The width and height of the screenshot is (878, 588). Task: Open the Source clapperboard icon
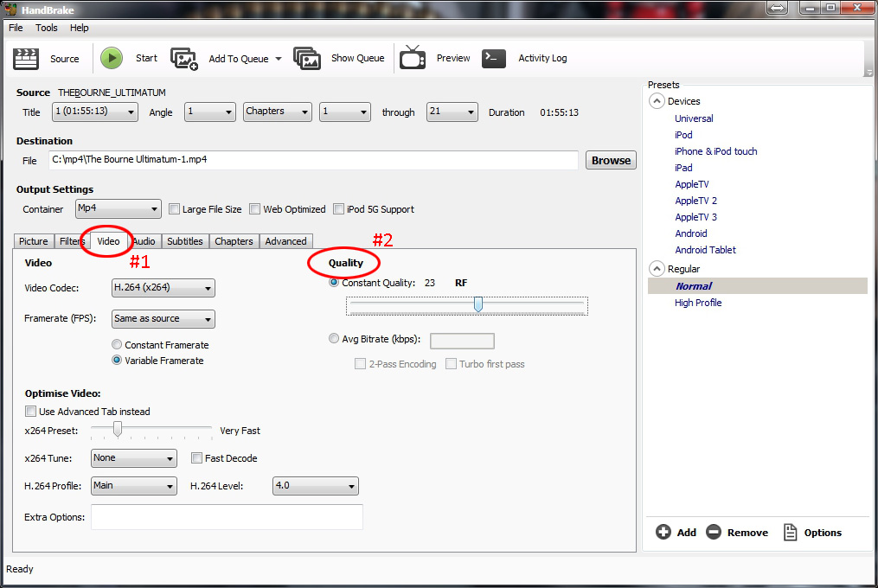click(x=26, y=58)
